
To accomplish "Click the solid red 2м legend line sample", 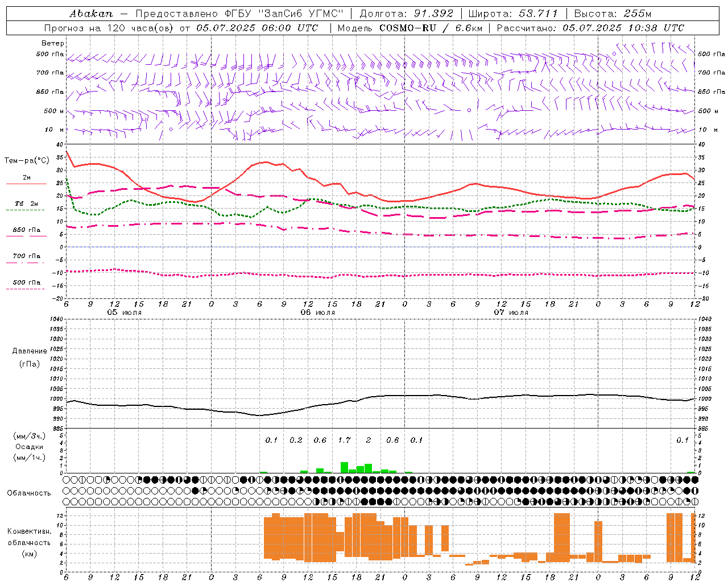I will click(x=26, y=184).
